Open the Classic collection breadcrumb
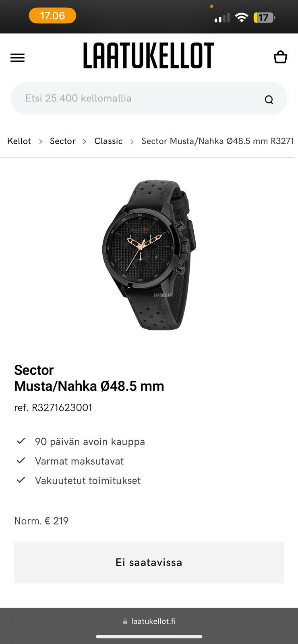This screenshot has width=298, height=644. pos(108,141)
